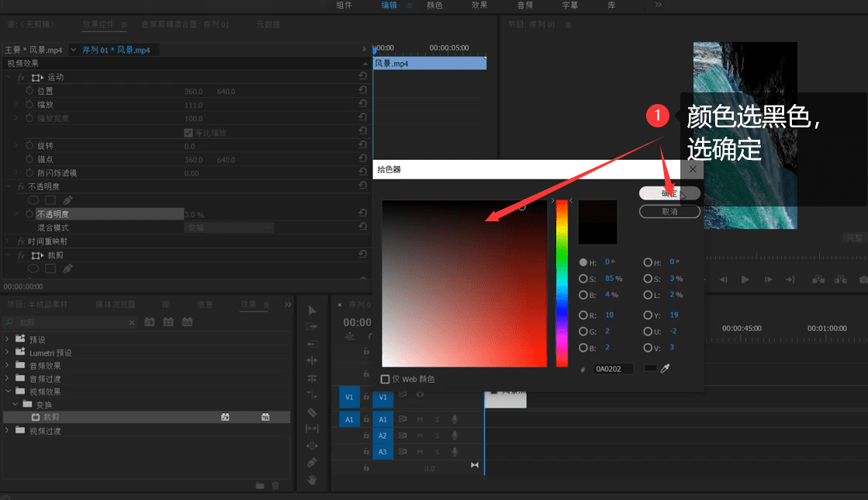This screenshot has height=500, width=868.
Task: Expand the 音频效果 folder
Action: pos(7,365)
